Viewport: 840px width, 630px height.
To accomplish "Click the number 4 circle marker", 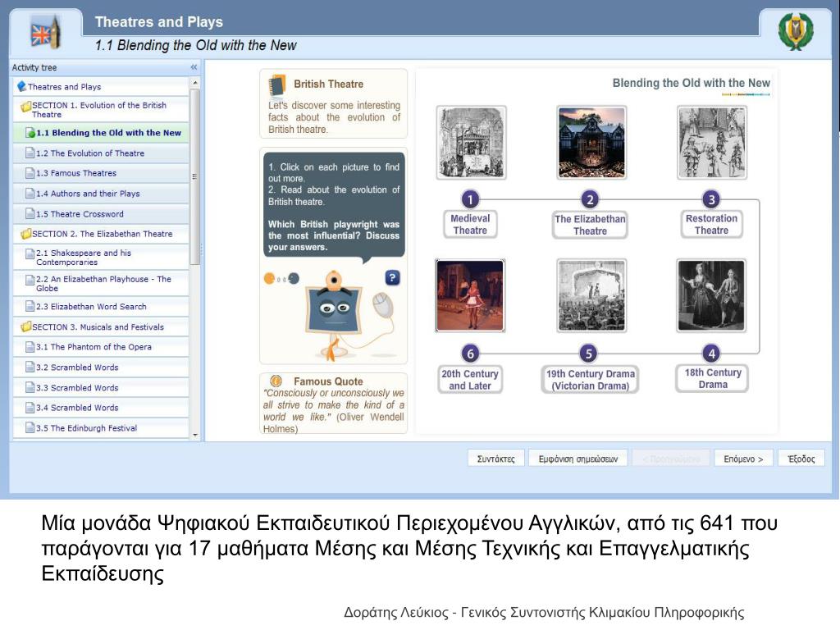I will coord(711,354).
